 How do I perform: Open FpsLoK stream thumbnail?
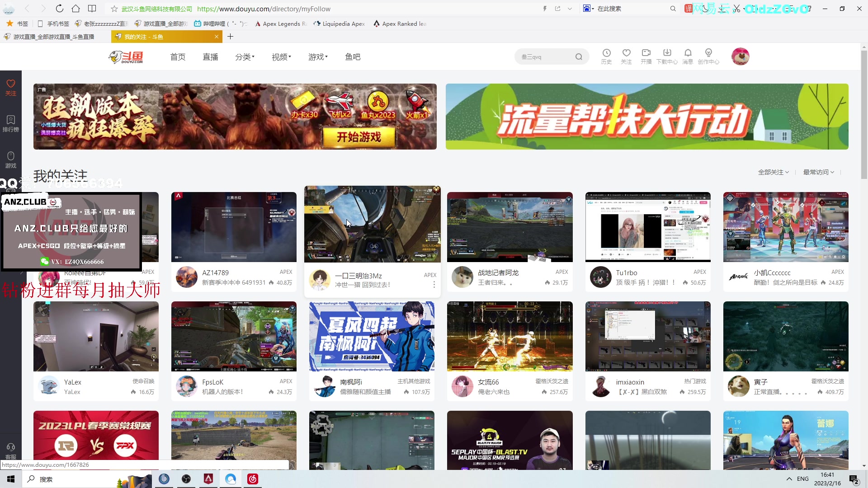pos(234,336)
